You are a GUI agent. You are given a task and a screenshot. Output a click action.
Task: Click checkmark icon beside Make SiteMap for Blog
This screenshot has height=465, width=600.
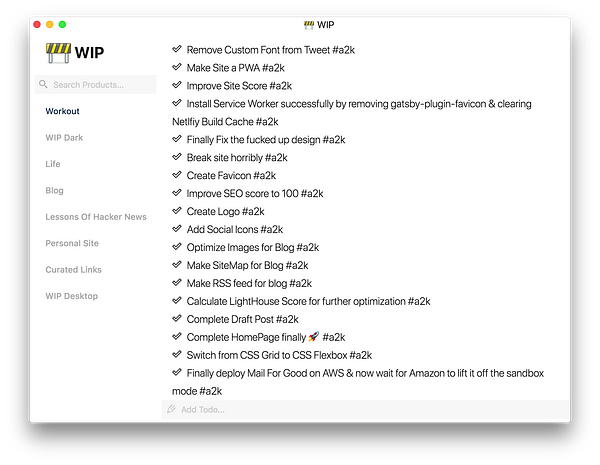177,265
